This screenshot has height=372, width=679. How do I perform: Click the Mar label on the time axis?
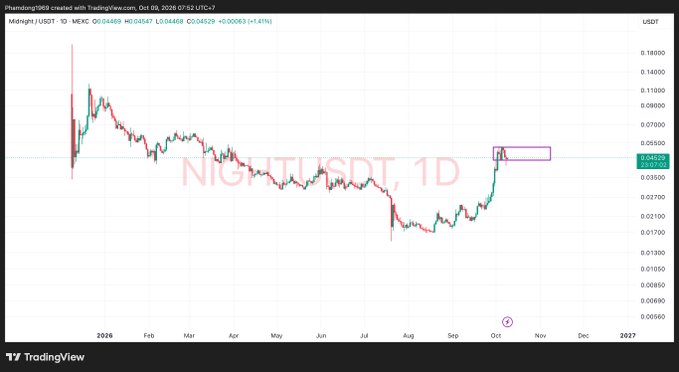(x=189, y=336)
